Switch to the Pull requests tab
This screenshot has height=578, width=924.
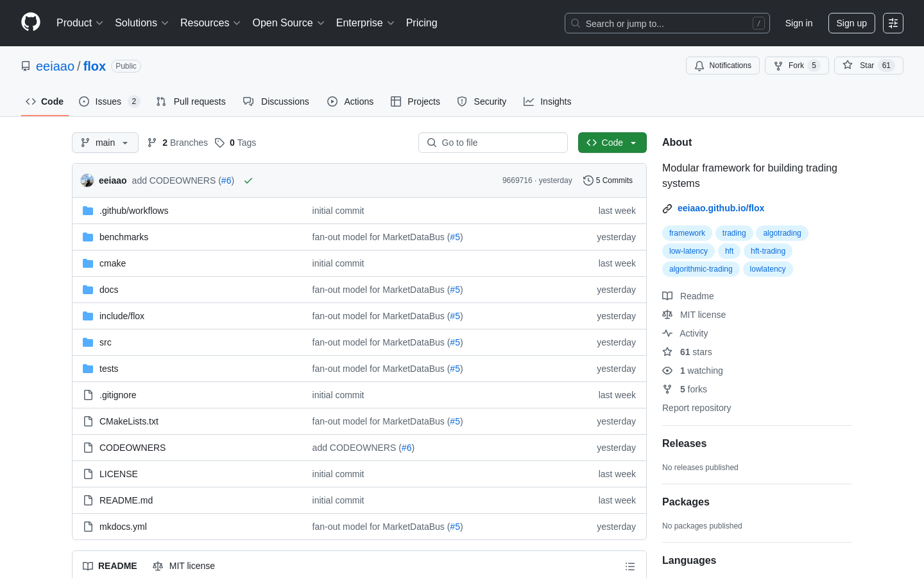191,101
